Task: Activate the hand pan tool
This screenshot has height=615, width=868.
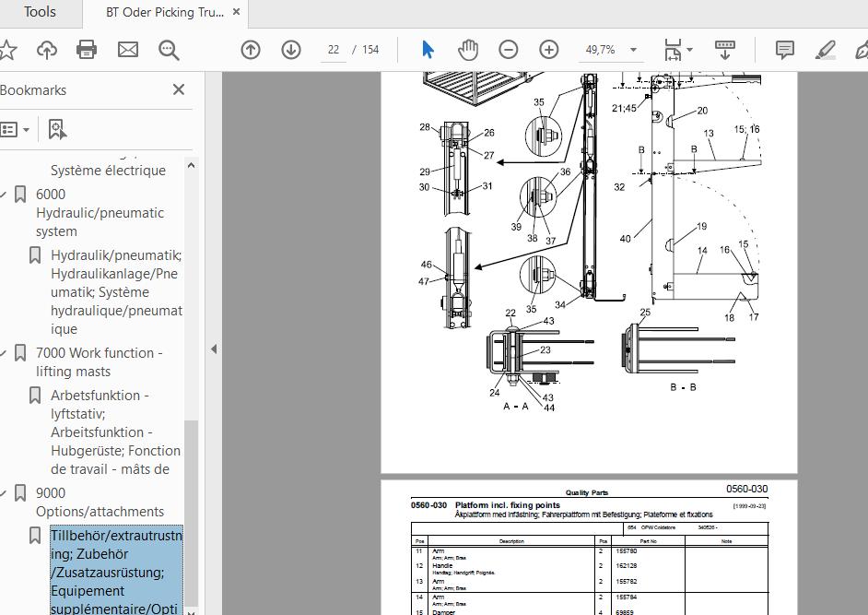Action: [x=468, y=50]
